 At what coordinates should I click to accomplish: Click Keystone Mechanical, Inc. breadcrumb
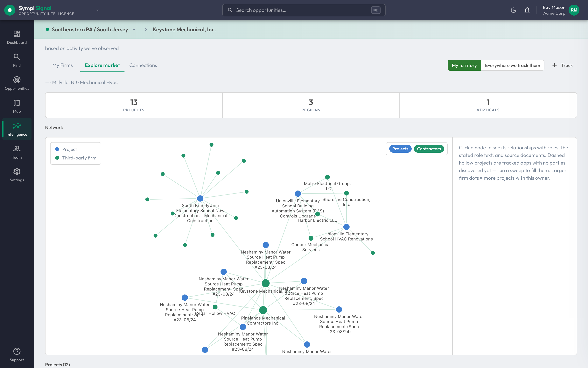[184, 29]
